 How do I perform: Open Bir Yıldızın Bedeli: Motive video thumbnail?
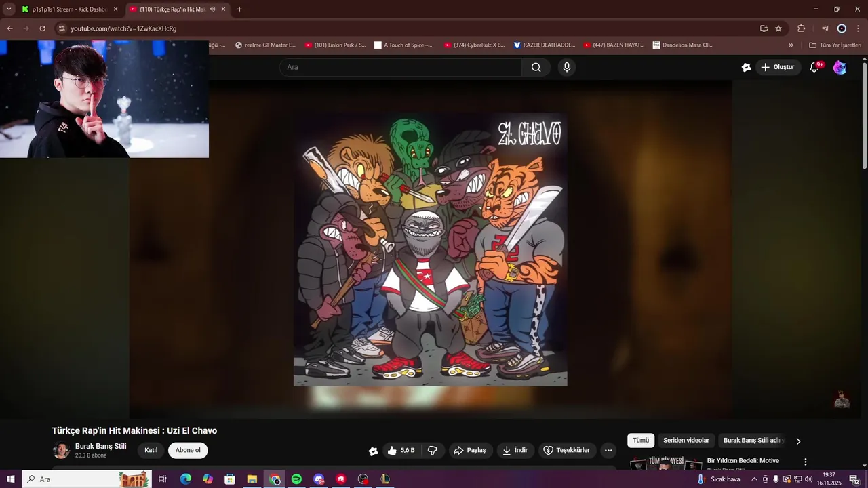(665, 464)
